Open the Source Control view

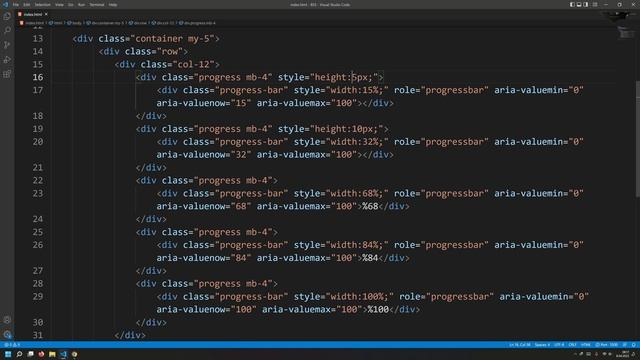pos(7,45)
